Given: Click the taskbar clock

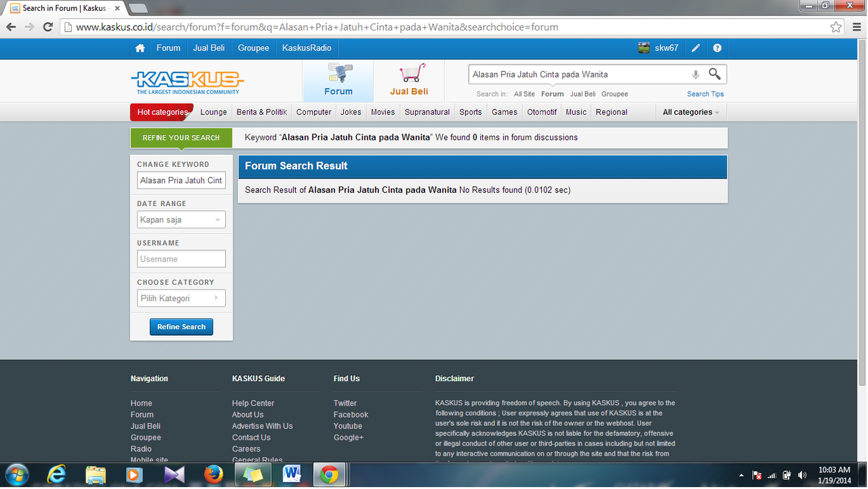Looking at the screenshot, I should pos(834,475).
